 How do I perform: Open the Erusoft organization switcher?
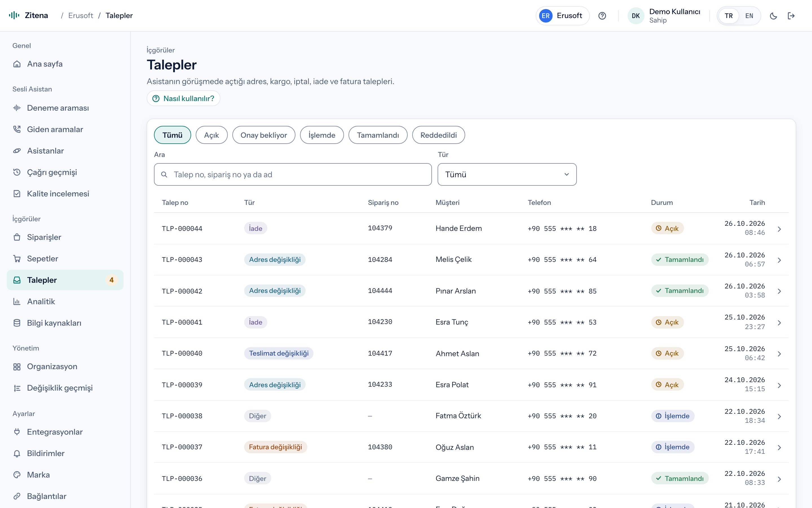tap(562, 16)
